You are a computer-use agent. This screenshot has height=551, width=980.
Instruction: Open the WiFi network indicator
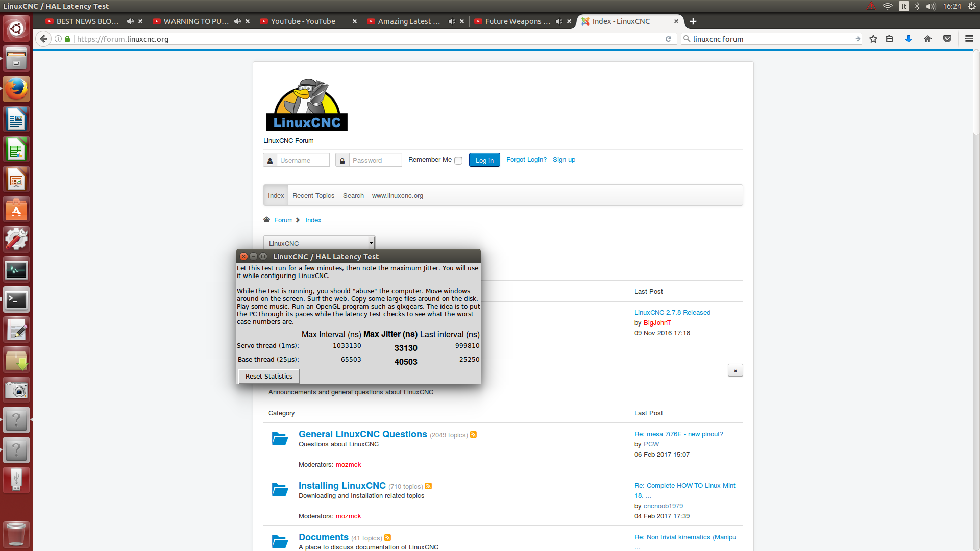click(x=888, y=6)
